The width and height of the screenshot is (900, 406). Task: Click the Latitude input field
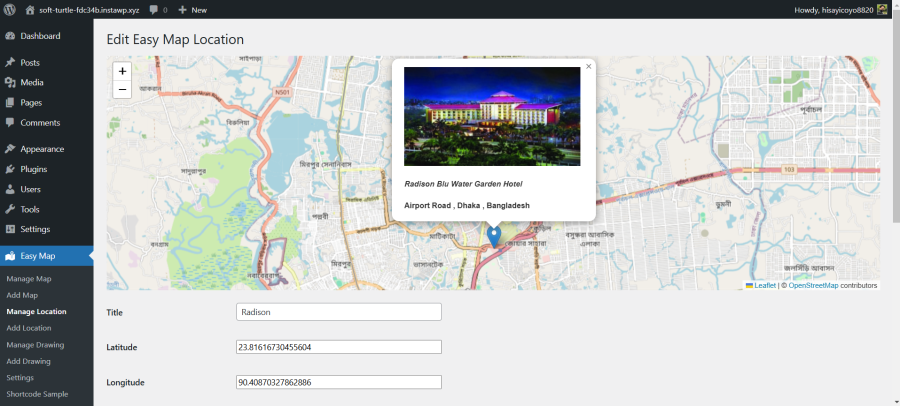coord(339,347)
